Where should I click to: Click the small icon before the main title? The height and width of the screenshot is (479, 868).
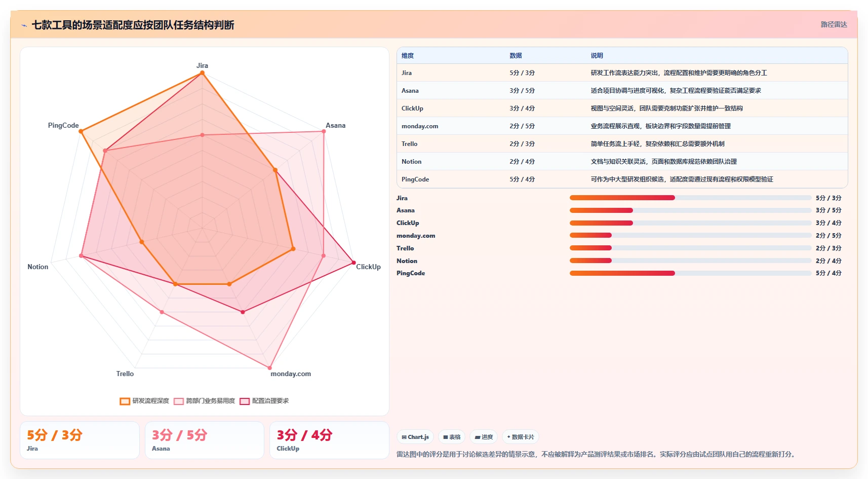(x=24, y=25)
